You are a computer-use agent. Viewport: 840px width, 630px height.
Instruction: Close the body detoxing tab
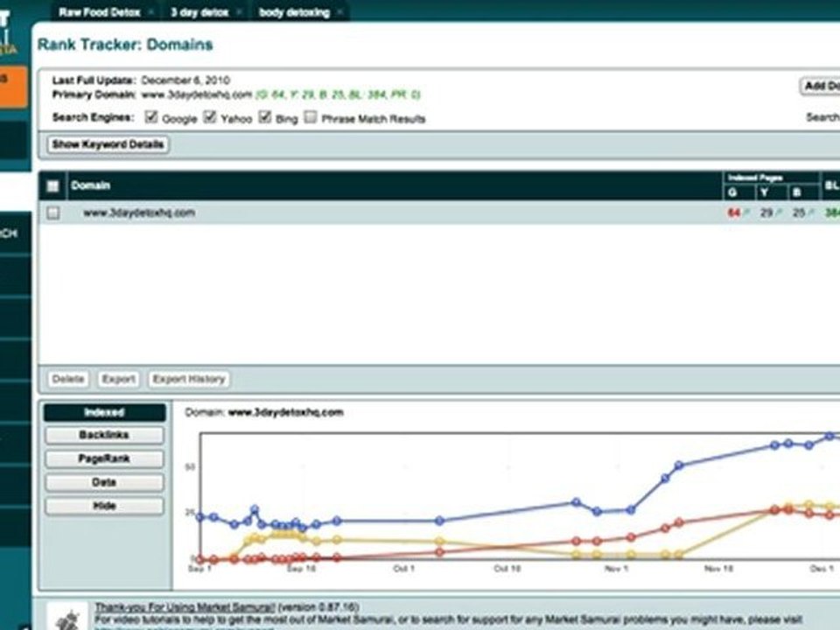tap(339, 11)
